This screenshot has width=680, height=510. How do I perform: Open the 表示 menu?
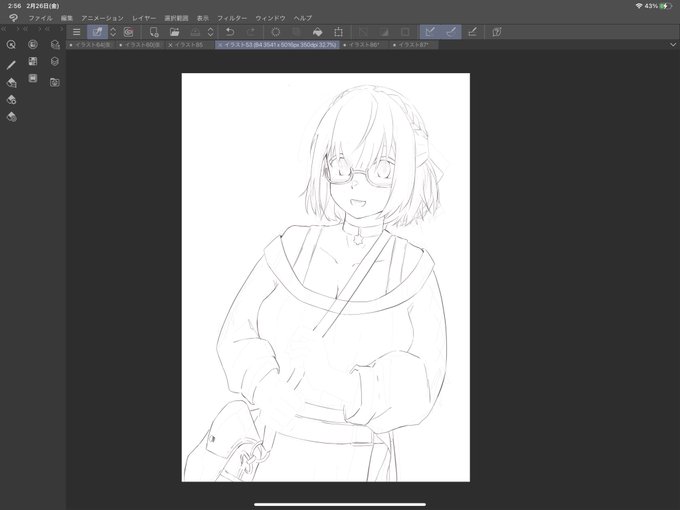coord(203,18)
